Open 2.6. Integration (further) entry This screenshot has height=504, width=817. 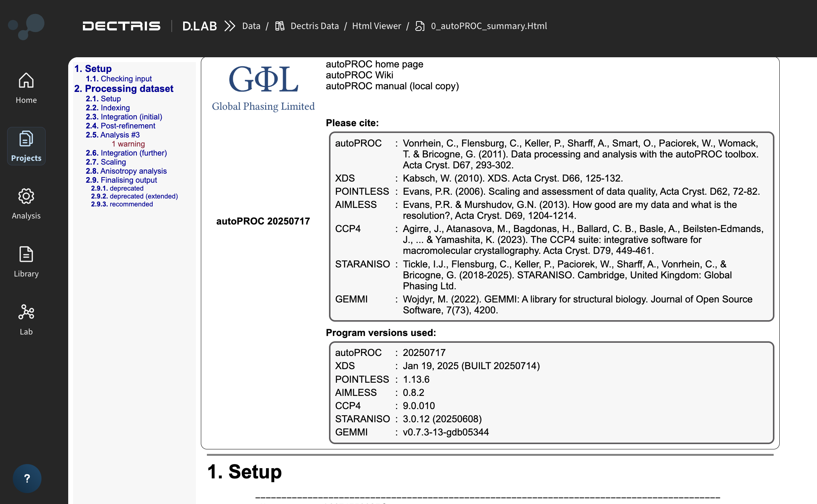[126, 153]
